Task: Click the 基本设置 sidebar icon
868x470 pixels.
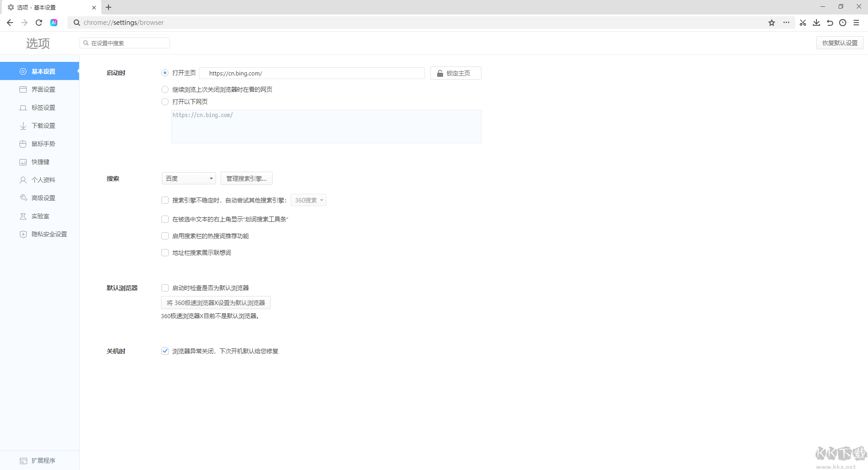Action: (x=23, y=71)
